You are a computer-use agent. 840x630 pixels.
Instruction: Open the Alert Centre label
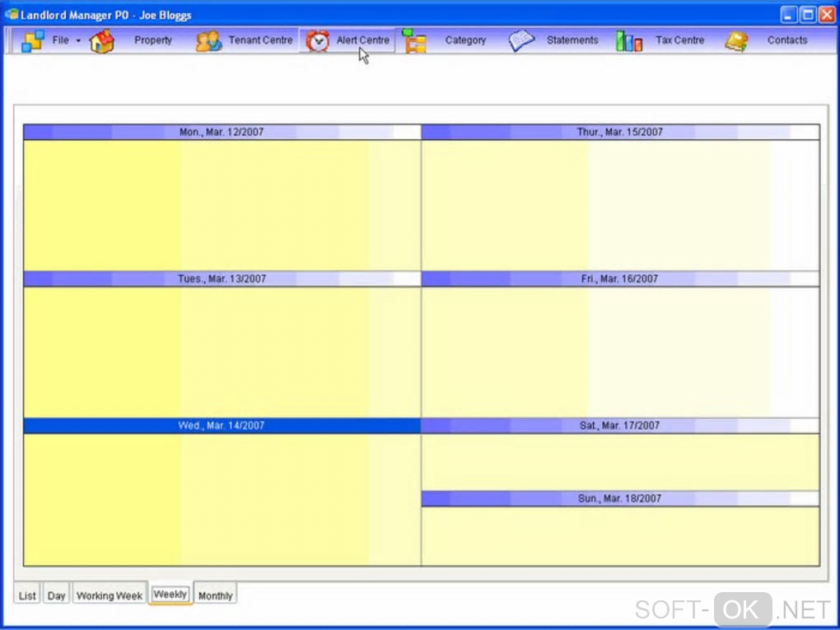[362, 40]
